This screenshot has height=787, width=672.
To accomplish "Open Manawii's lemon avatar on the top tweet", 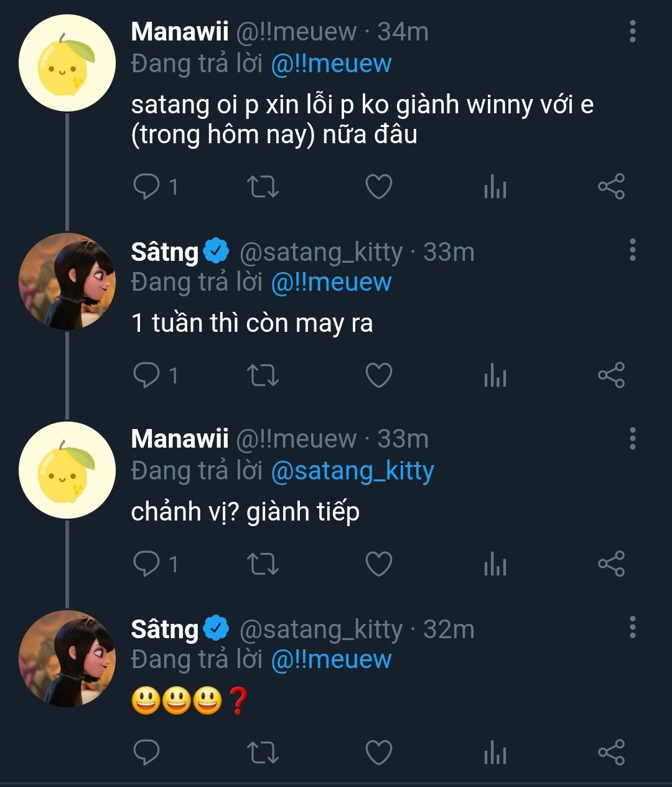I will click(x=67, y=64).
